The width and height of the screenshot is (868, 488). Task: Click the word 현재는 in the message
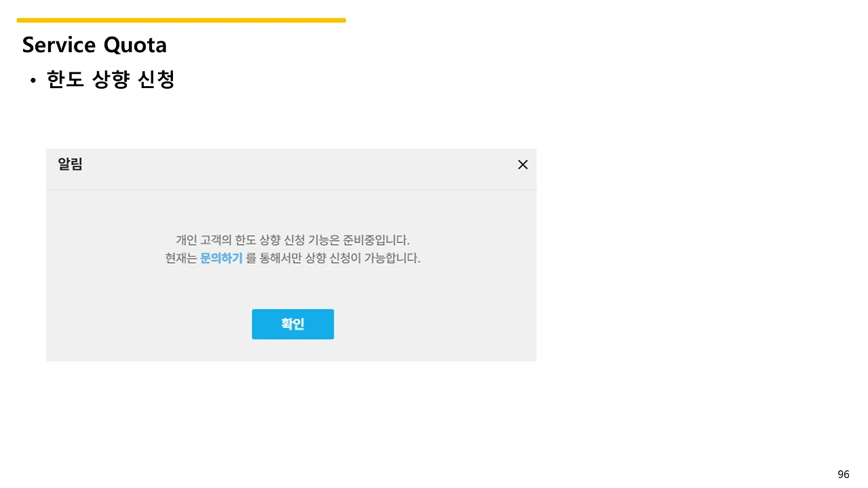(x=180, y=258)
